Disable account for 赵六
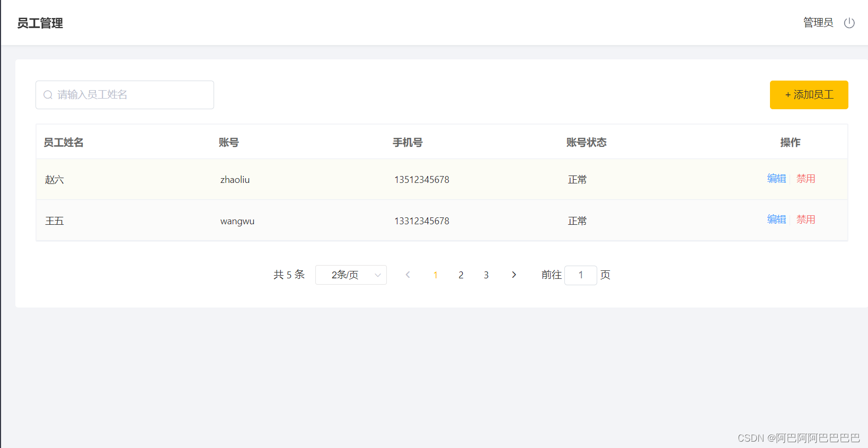 click(805, 179)
